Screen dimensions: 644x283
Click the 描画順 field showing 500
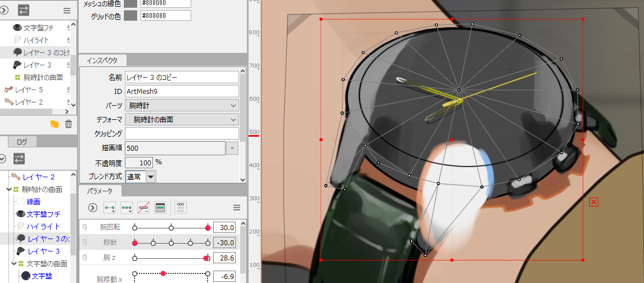pyautogui.click(x=175, y=148)
